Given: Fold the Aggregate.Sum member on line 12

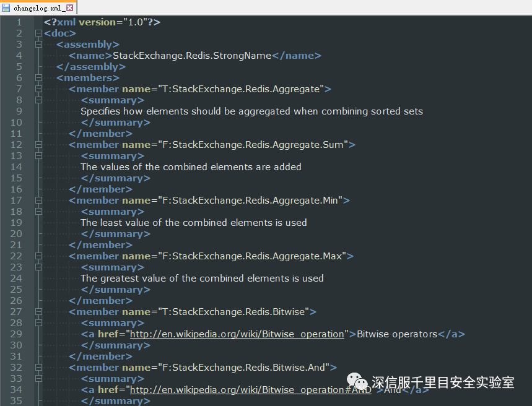Looking at the screenshot, I should coord(38,145).
